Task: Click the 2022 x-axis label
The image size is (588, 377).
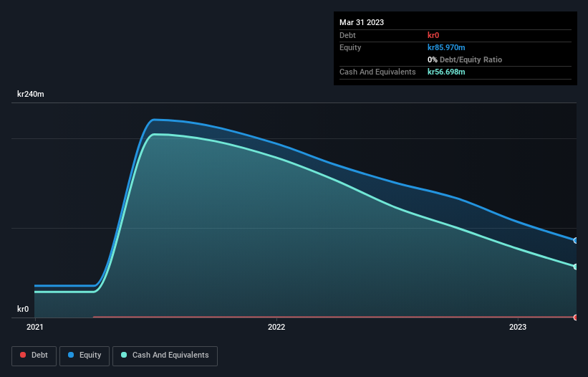Action: click(276, 327)
